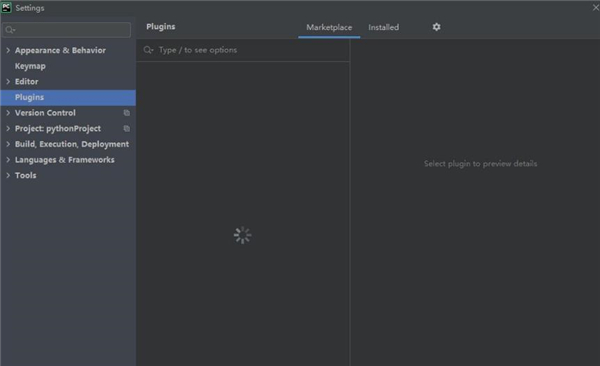
Task: Open the plugins gear settings icon
Action: 436,27
